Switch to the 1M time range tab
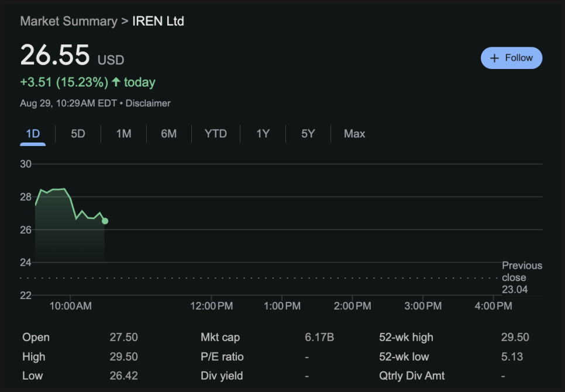Image resolution: width=565 pixels, height=392 pixels. coord(123,134)
